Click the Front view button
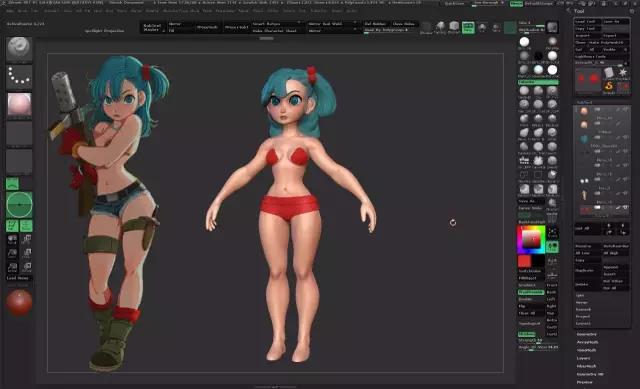 click(552, 285)
